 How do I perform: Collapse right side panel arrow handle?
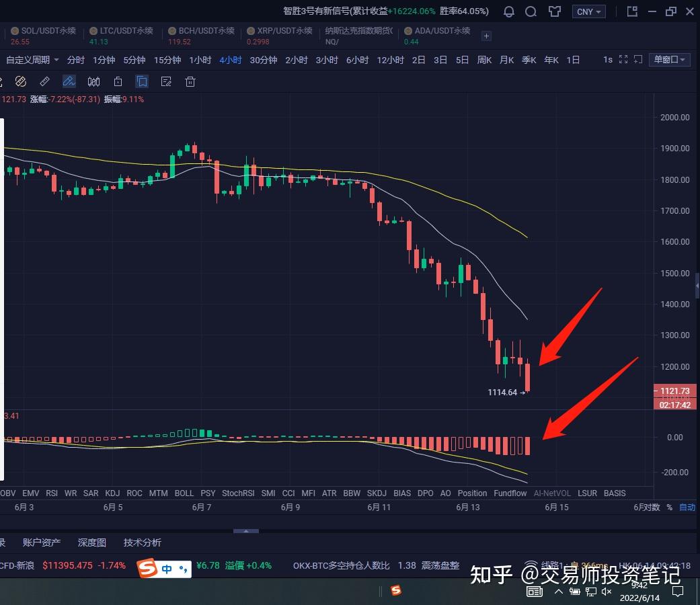pyautogui.click(x=697, y=286)
